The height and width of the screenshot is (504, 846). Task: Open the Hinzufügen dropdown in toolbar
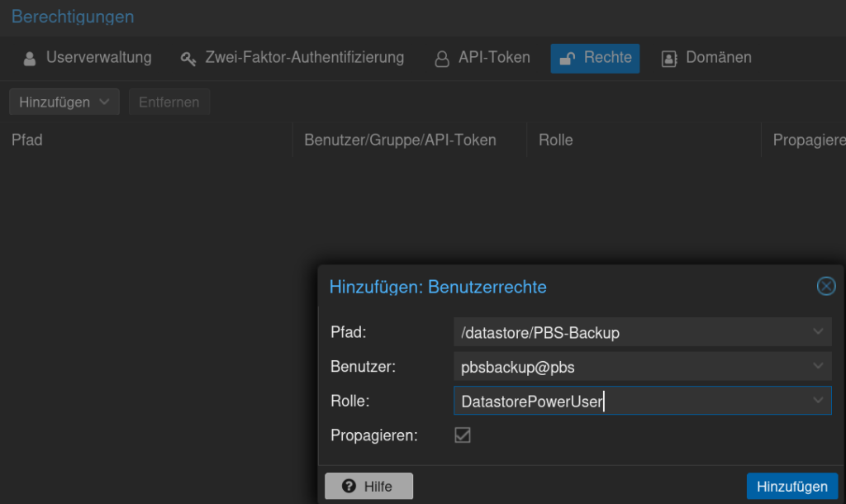pyautogui.click(x=64, y=102)
